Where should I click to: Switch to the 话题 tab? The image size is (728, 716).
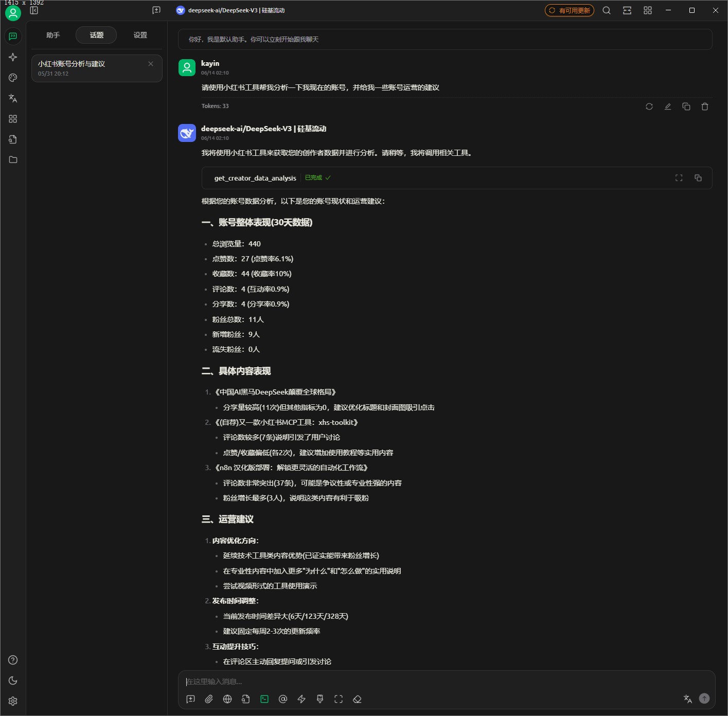pos(96,35)
